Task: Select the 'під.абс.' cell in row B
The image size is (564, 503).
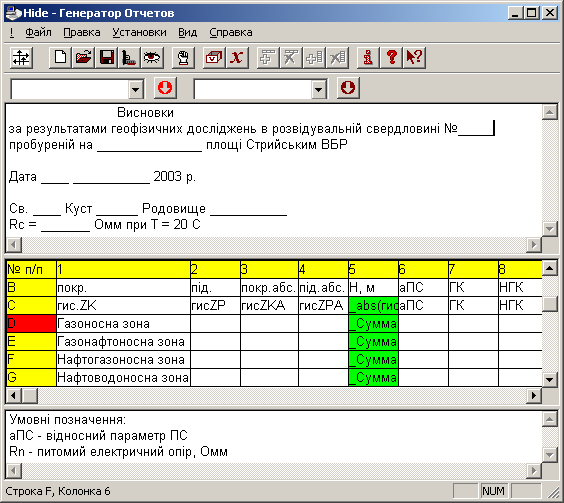Action: (x=323, y=287)
